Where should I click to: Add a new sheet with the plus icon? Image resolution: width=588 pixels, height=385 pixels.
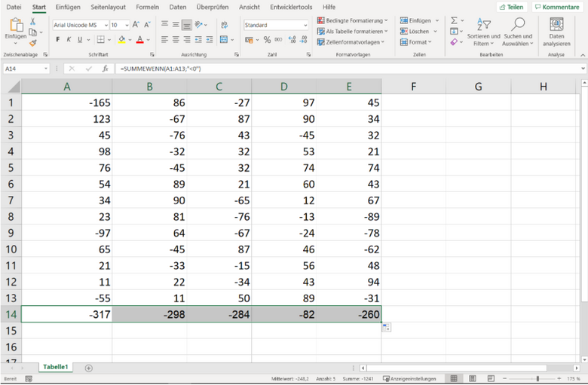(88, 368)
